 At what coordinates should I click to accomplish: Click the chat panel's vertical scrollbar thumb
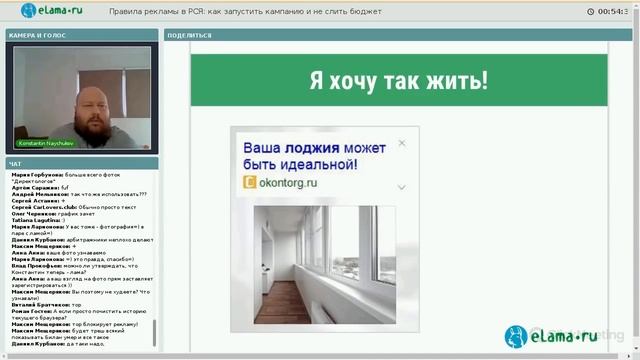point(154,333)
